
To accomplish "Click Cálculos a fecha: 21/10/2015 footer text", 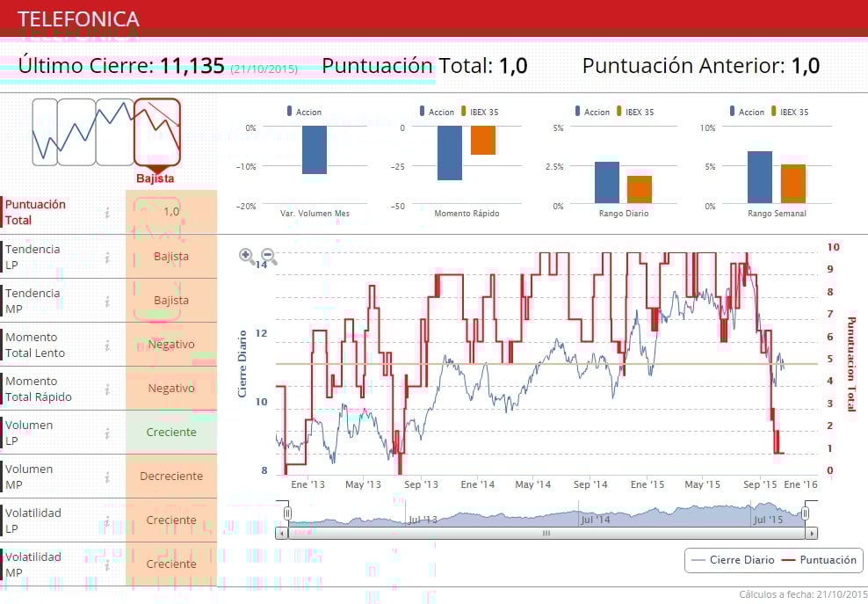I will [x=803, y=594].
